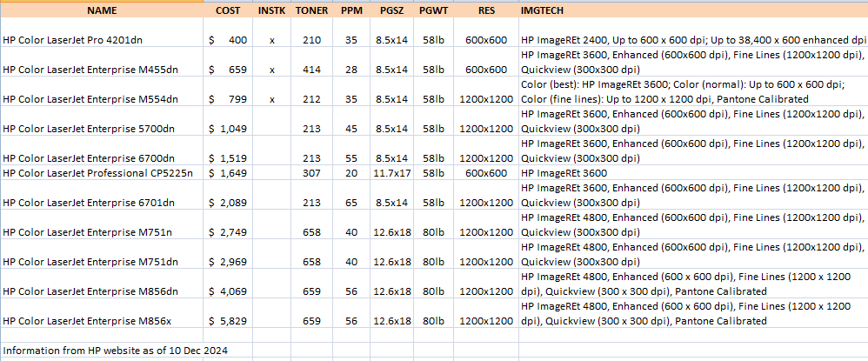This screenshot has width=868, height=361.
Task: Select toner value 212
Action: pos(311,90)
